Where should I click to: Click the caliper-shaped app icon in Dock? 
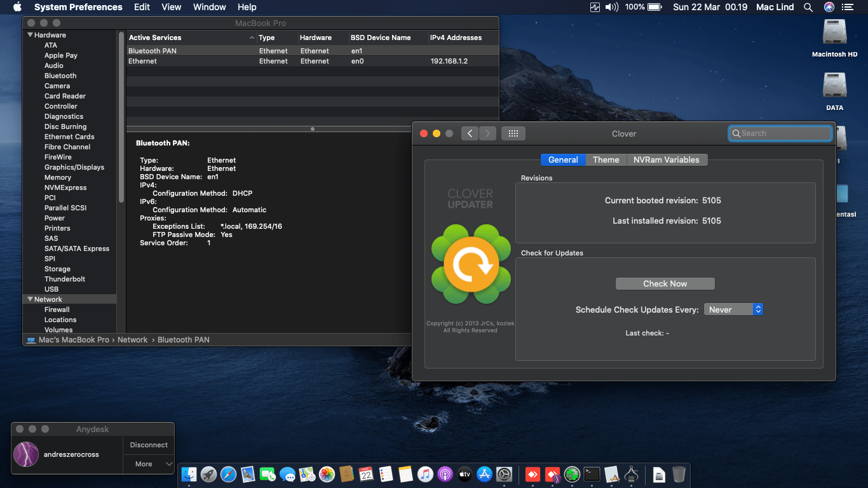[x=632, y=474]
